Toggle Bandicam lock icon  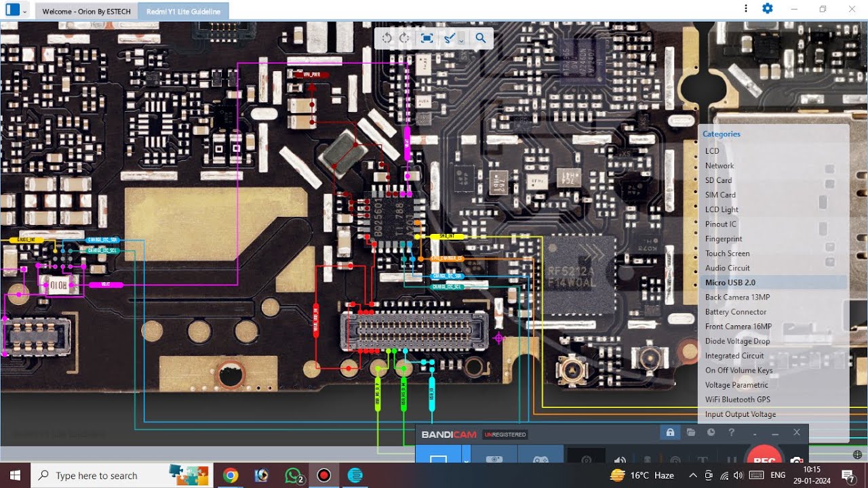(670, 432)
